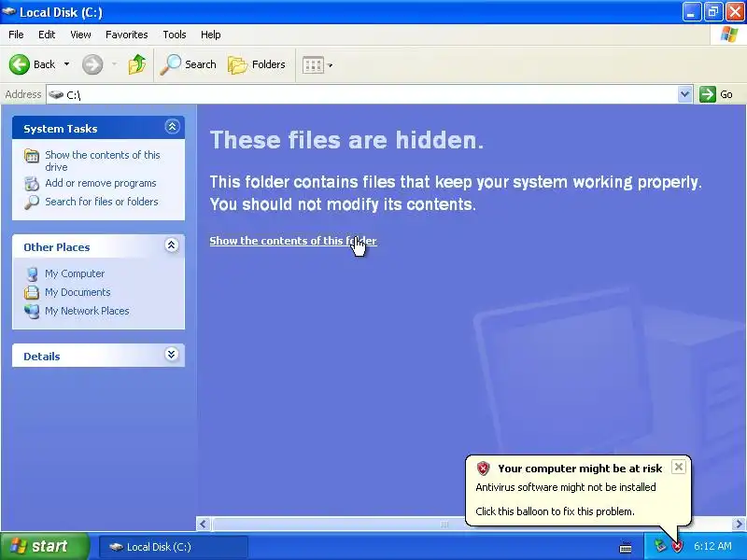The height and width of the screenshot is (560, 747).
Task: Click the magnifier icon beside Search for files
Action: [x=32, y=202]
